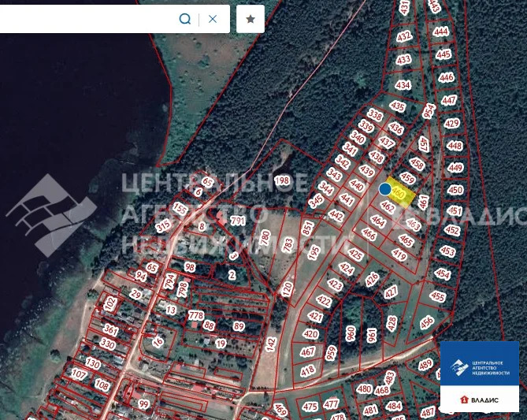Click parcel label 455
Image resolution: width=527 pixels, height=420 pixels.
[x=438, y=296]
